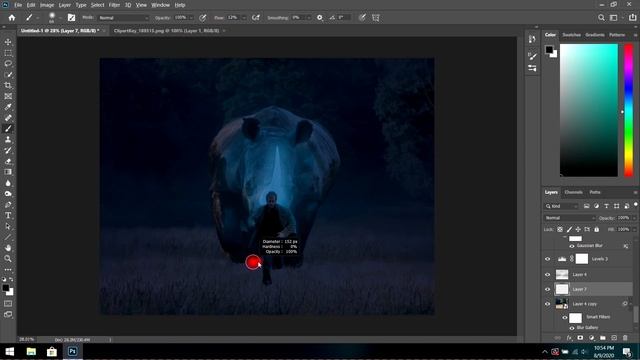Click the symmetry paint options icon
Image resolution: width=640 pixels, height=360 pixels.
click(x=376, y=18)
